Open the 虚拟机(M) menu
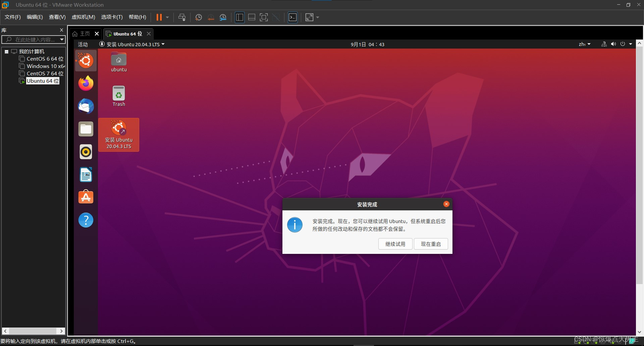Screen dimensions: 644x346 click(84, 17)
